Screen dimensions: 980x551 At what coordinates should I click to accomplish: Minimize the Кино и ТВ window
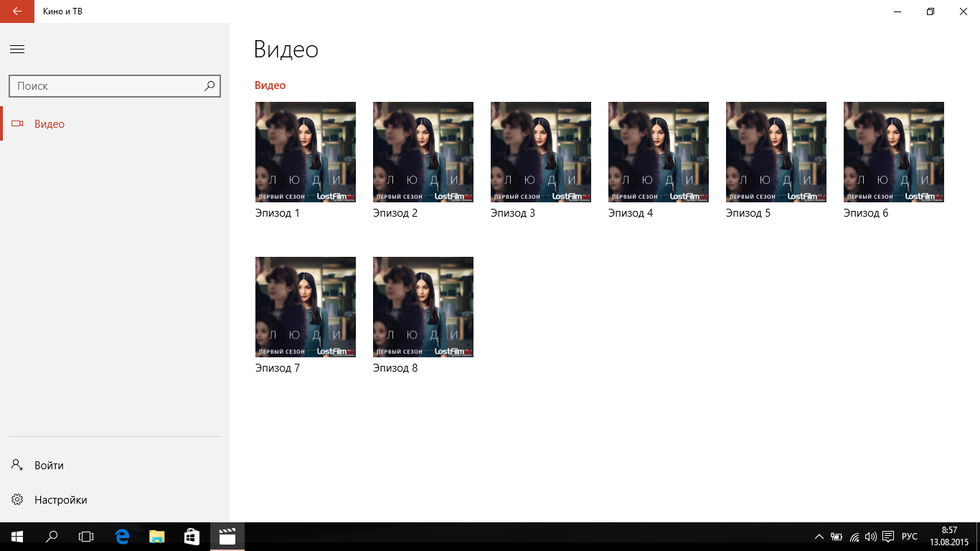(x=897, y=11)
